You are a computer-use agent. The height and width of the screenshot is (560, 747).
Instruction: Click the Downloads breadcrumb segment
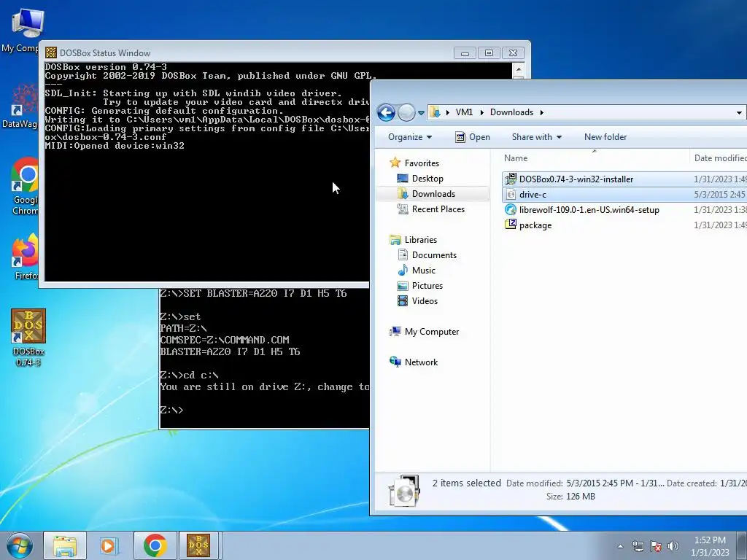click(x=511, y=112)
